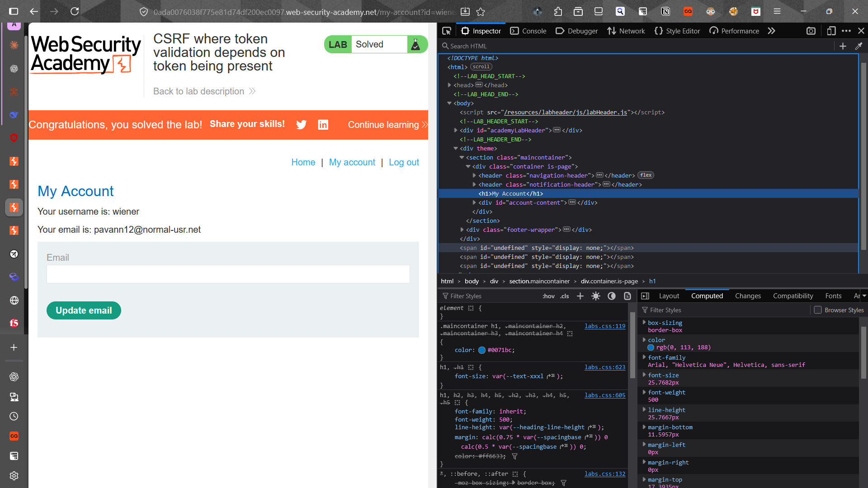Add a new style rule with plus icon

click(x=580, y=296)
